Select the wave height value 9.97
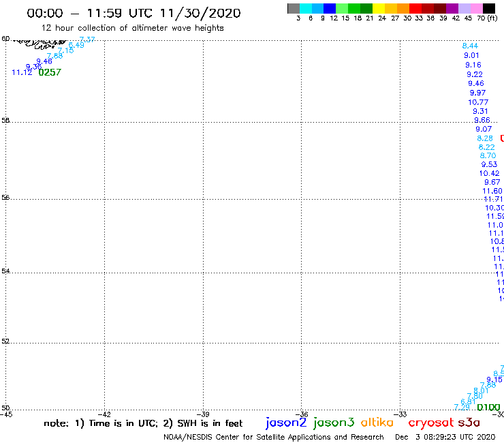The image size is (504, 443). (477, 93)
